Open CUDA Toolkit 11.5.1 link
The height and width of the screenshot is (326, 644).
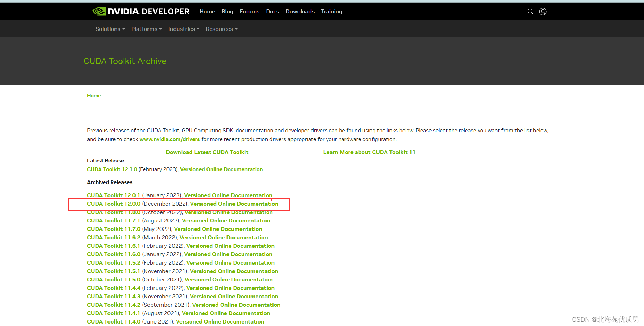click(x=113, y=271)
